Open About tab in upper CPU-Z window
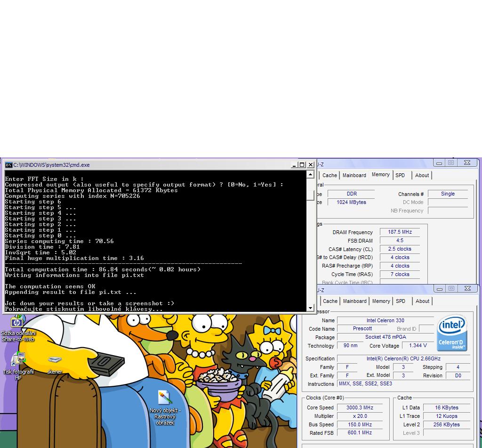This screenshot has width=482, height=448. click(x=422, y=175)
